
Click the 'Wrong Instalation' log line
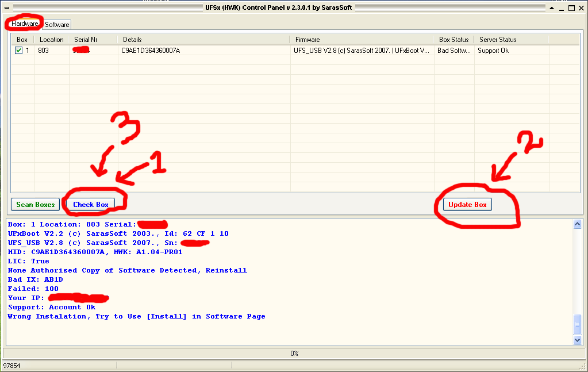coord(136,316)
